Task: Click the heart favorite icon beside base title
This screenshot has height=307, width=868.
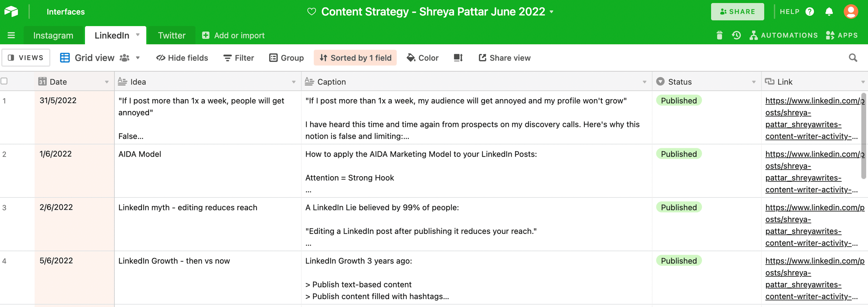Action: [311, 12]
